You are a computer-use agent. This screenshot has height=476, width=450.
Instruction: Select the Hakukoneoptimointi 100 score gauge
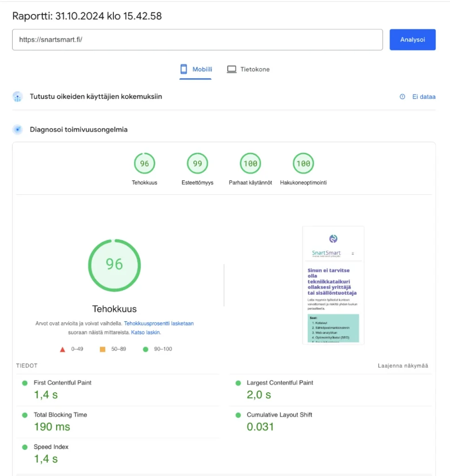point(303,164)
